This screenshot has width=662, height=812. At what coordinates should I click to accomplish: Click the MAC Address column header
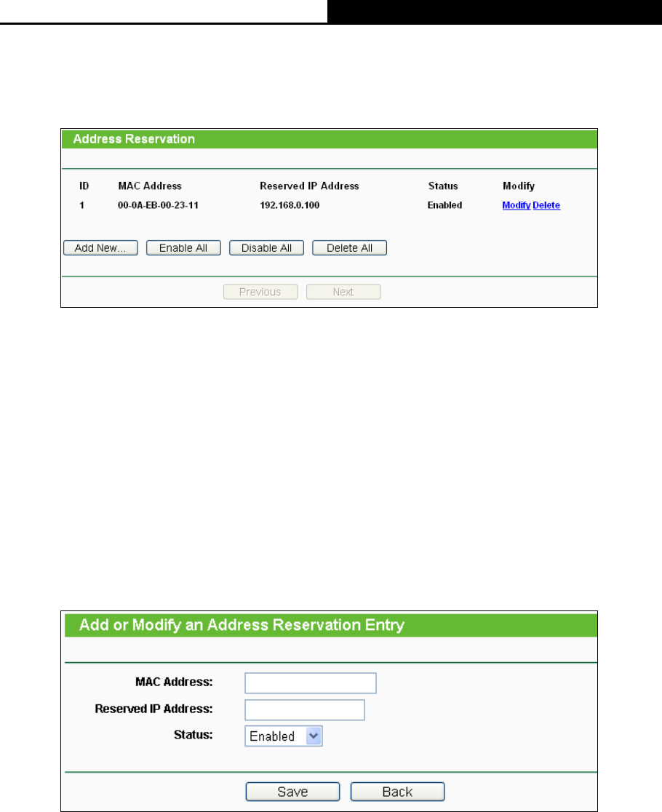[x=150, y=186]
